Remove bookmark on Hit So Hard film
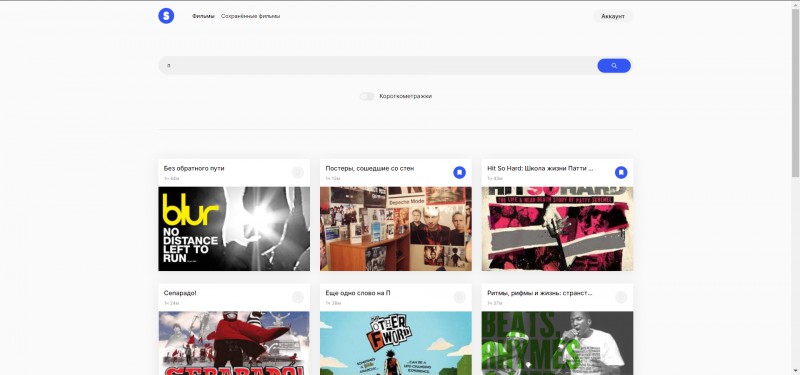Viewport: 800px width, 375px height. point(621,172)
